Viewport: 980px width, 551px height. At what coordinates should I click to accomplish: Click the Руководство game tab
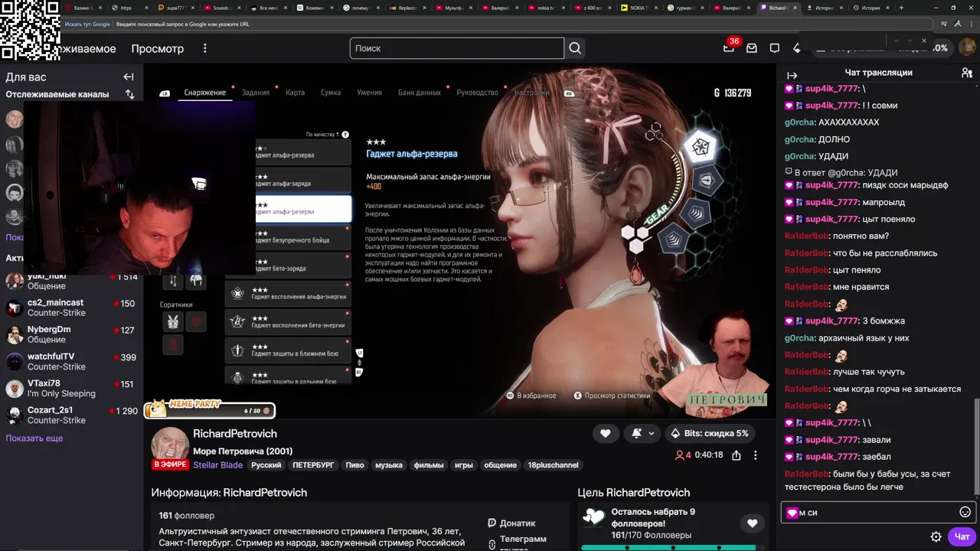pyautogui.click(x=477, y=93)
